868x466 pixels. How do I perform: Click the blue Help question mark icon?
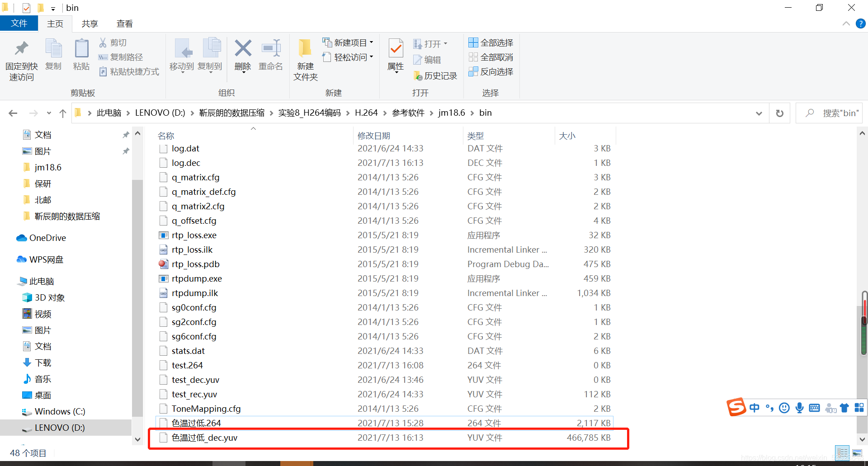tap(860, 24)
